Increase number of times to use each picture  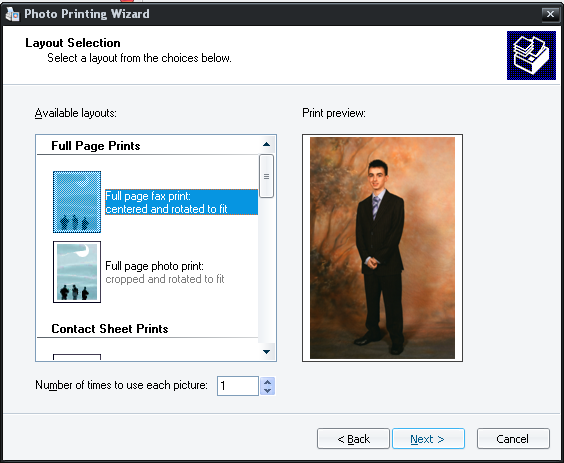[267, 382]
